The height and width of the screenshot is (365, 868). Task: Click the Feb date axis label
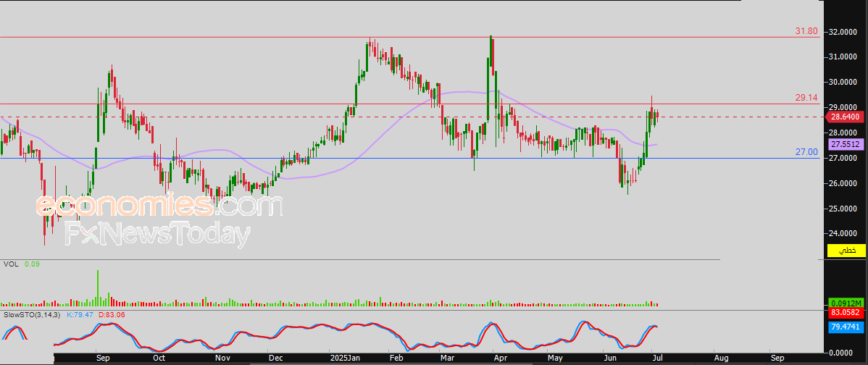click(396, 358)
